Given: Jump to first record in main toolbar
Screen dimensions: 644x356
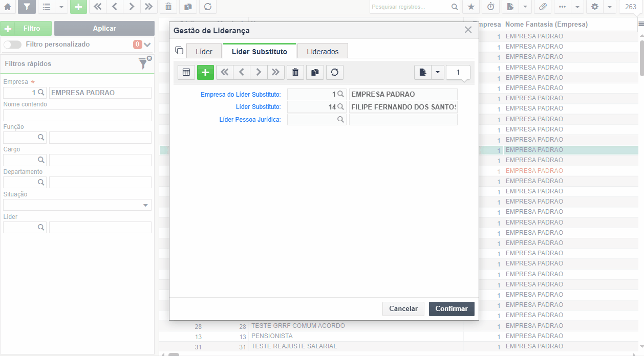Looking at the screenshot, I should point(98,7).
